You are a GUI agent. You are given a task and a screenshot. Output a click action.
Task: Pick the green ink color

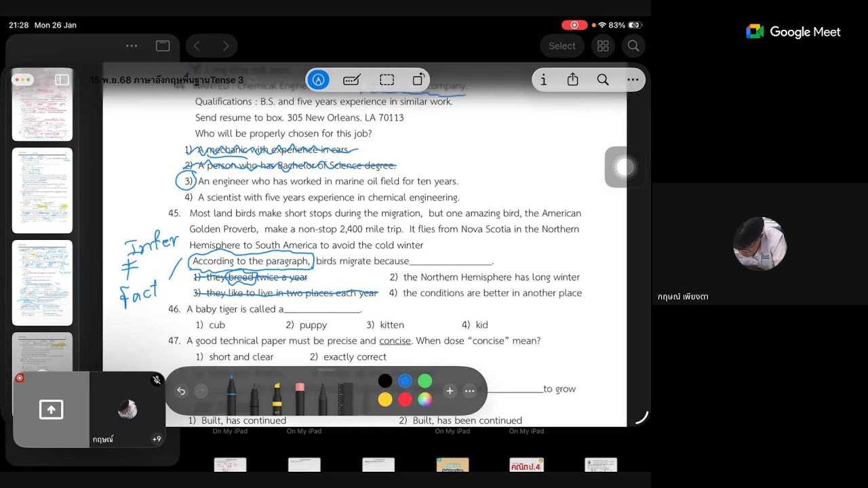coord(425,381)
